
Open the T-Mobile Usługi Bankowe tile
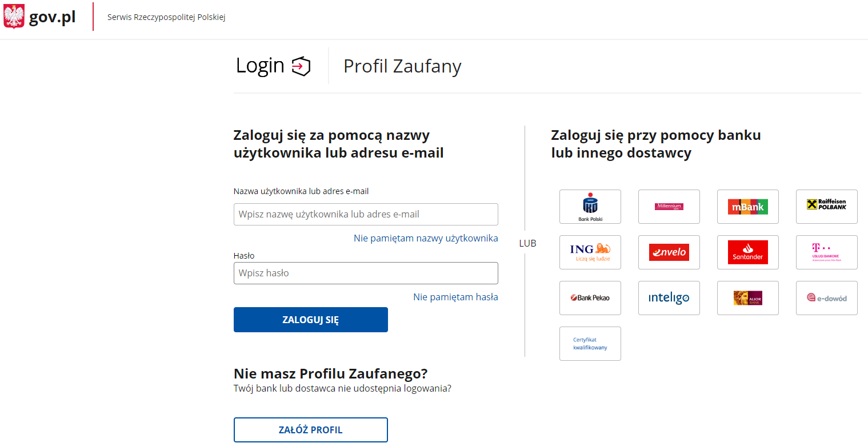(827, 252)
